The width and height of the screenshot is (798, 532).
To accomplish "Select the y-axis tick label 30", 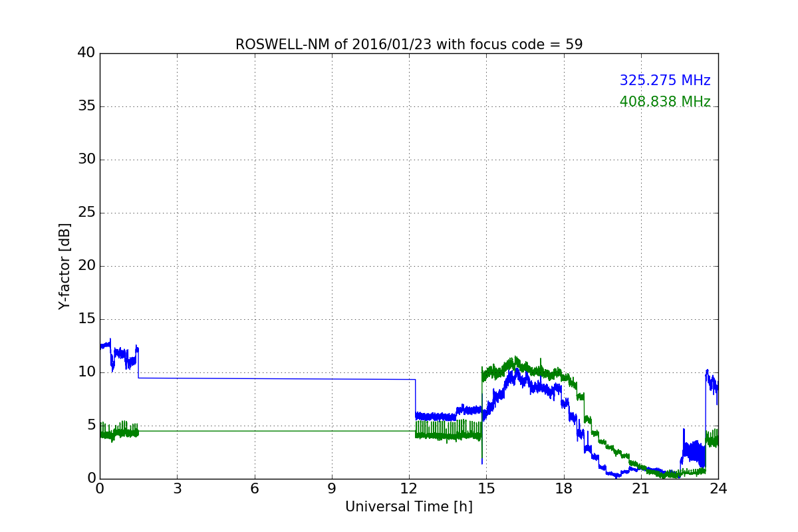I will (86, 160).
